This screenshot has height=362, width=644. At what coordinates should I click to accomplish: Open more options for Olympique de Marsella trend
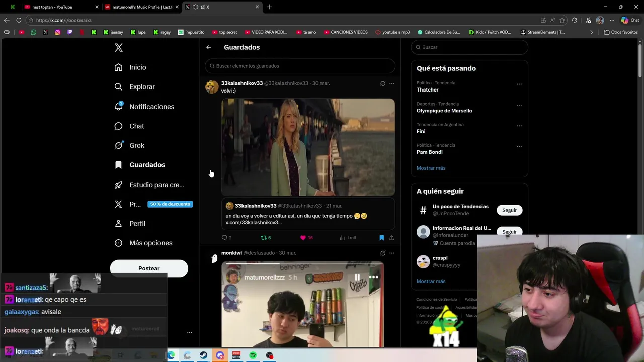(519, 105)
